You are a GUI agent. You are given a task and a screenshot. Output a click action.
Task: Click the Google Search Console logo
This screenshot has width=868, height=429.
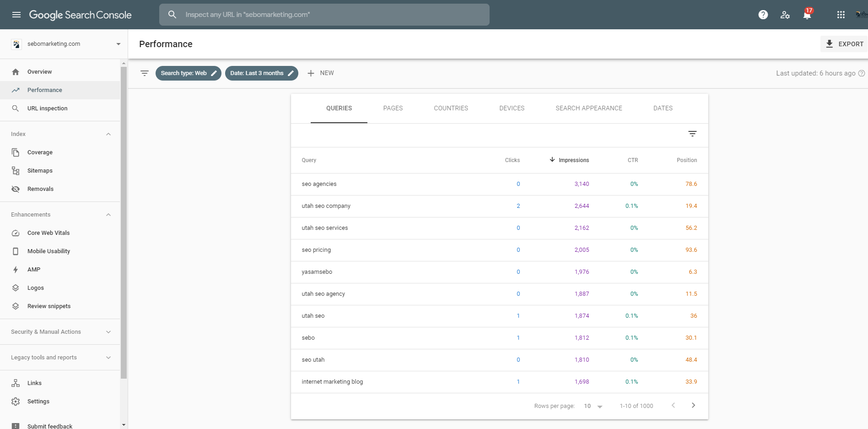coord(81,15)
